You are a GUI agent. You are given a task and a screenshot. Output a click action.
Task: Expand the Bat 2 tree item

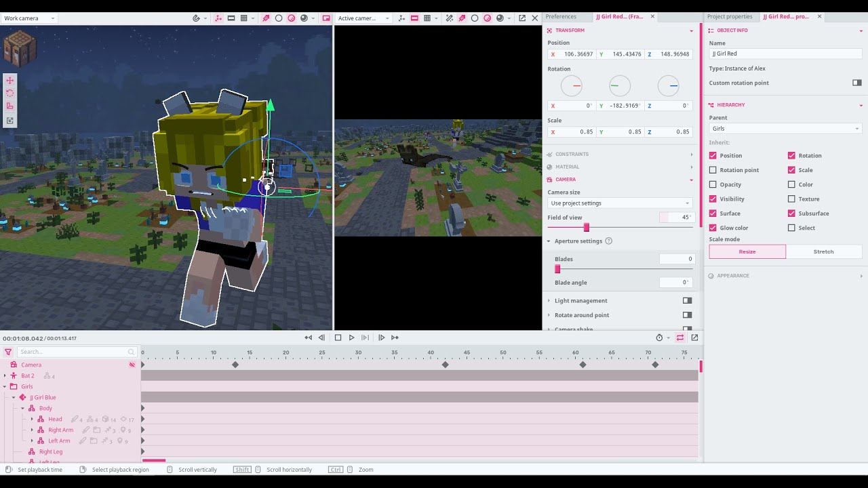pyautogui.click(x=5, y=375)
